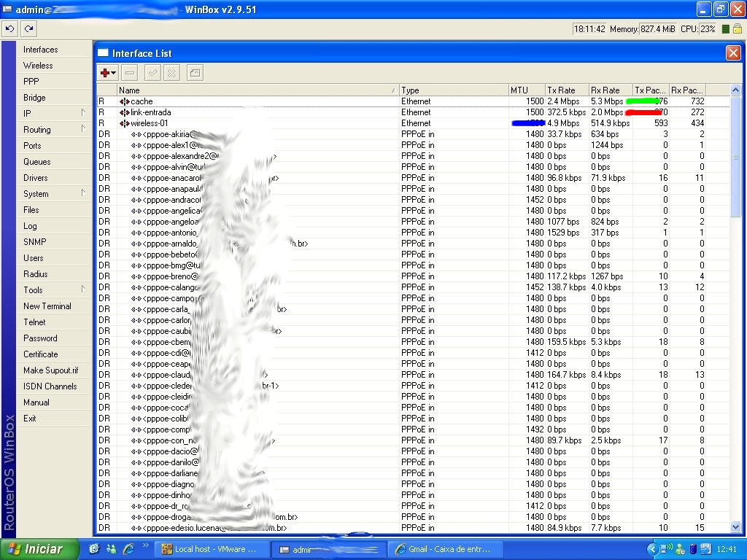
Task: Click the vertical scrollbar thumb
Action: (x=735, y=156)
